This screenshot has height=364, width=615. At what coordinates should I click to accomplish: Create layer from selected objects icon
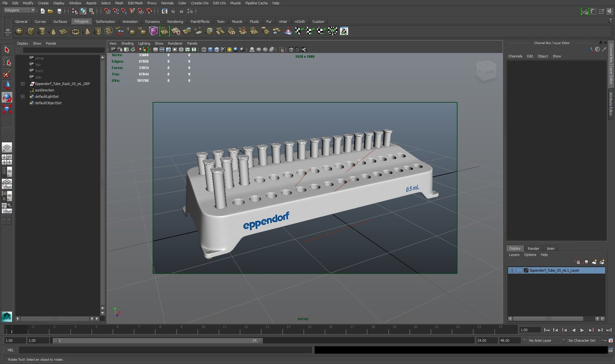602,262
